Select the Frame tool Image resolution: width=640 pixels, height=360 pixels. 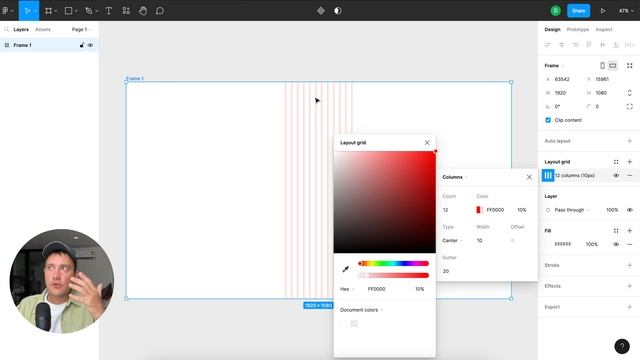[x=49, y=11]
